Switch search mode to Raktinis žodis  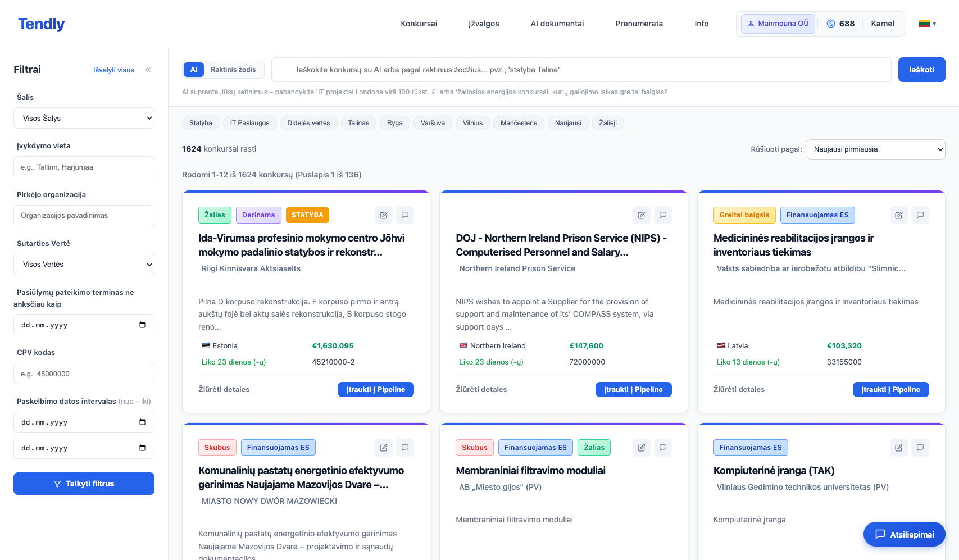pos(233,70)
